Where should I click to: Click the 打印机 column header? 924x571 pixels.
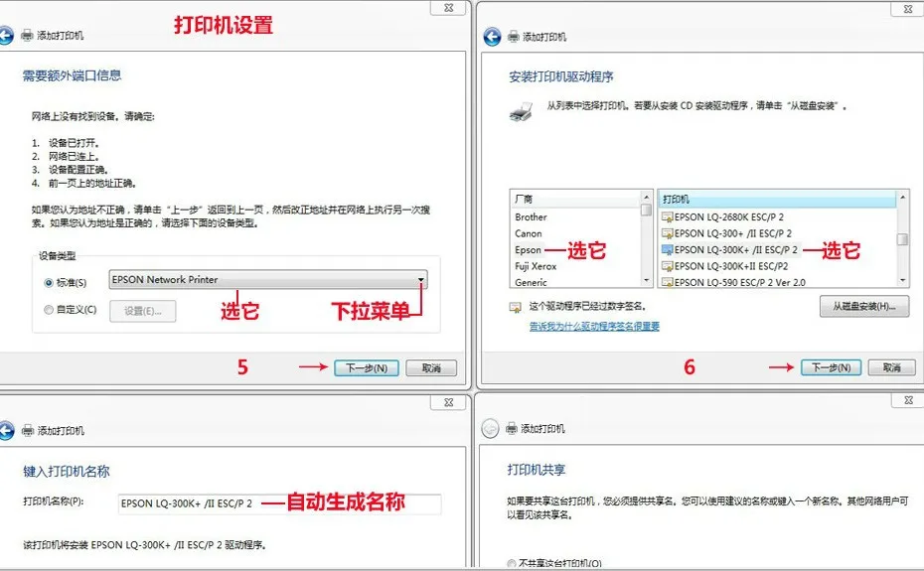click(777, 200)
